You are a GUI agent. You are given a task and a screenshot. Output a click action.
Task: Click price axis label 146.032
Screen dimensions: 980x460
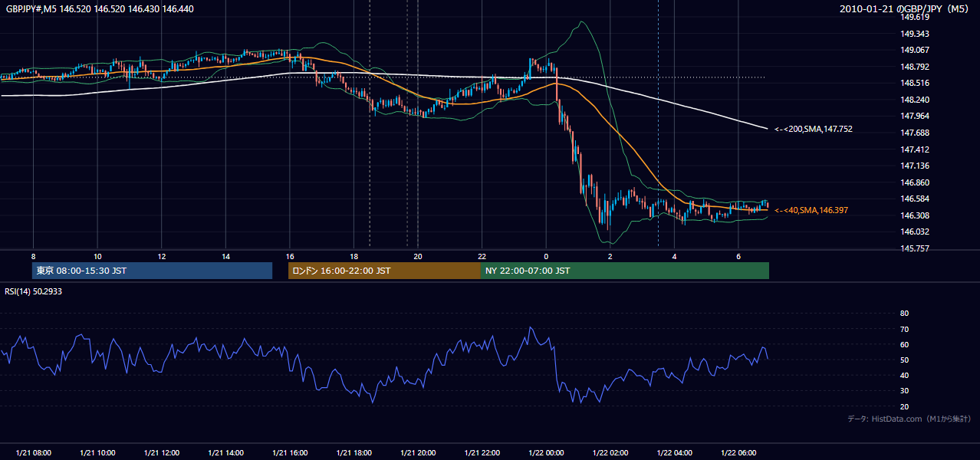pyautogui.click(x=916, y=232)
